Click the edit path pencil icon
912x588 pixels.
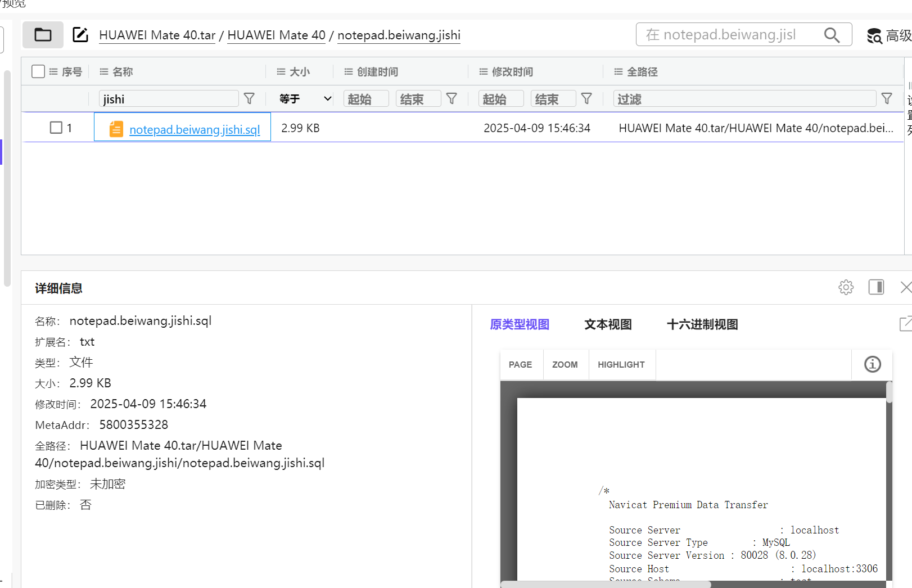coord(80,35)
